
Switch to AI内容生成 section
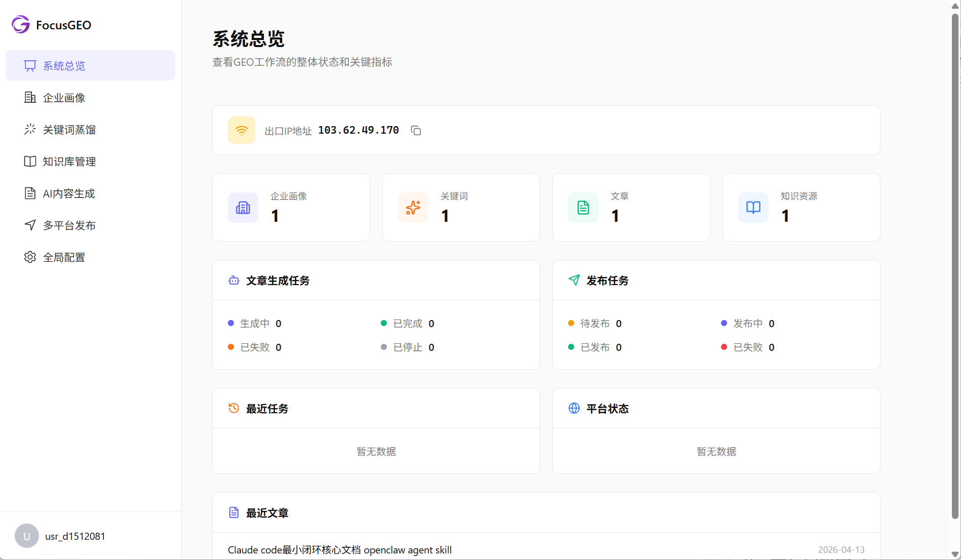(x=68, y=193)
